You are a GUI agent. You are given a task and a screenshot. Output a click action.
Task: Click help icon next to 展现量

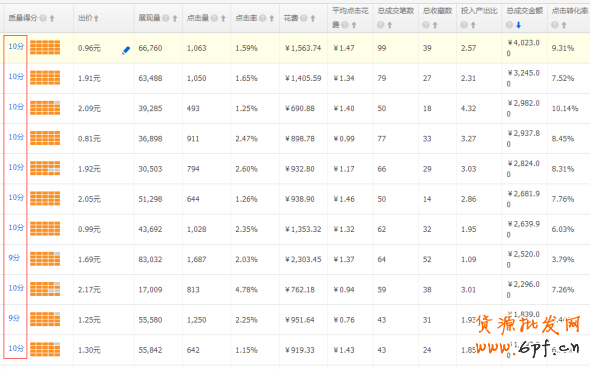166,18
